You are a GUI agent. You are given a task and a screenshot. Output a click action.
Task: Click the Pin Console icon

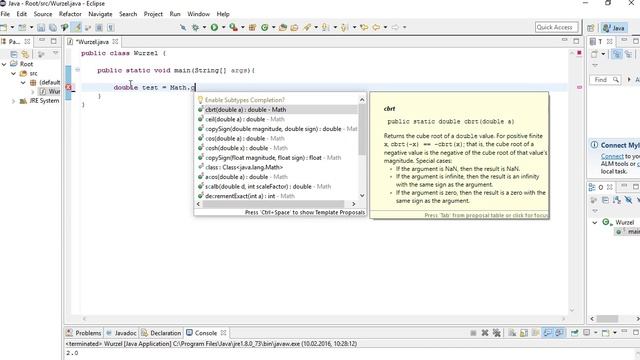point(575,333)
